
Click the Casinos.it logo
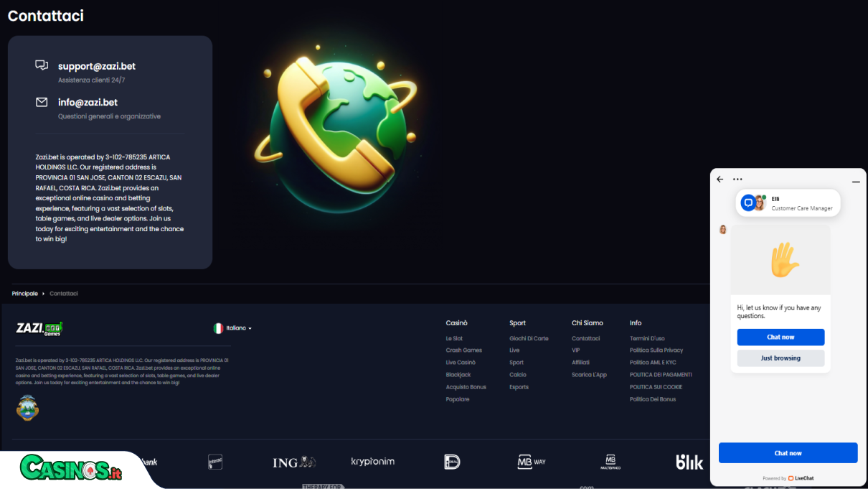pos(70,470)
